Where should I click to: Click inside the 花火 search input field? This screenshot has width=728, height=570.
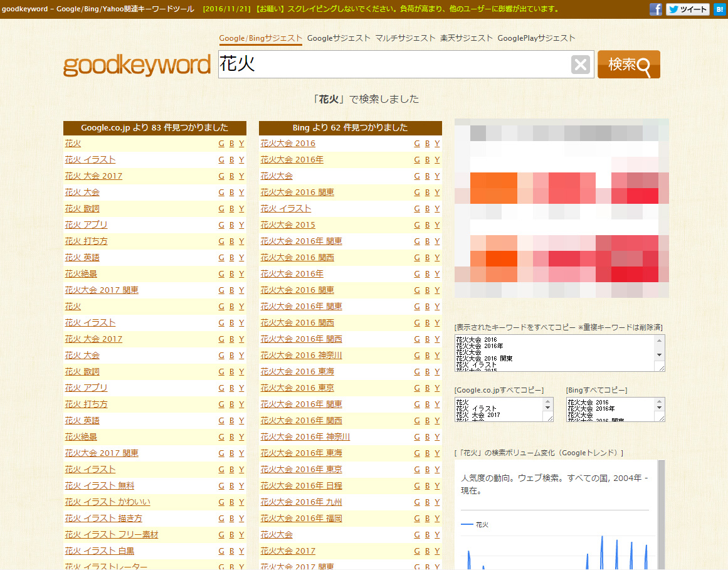click(392, 65)
